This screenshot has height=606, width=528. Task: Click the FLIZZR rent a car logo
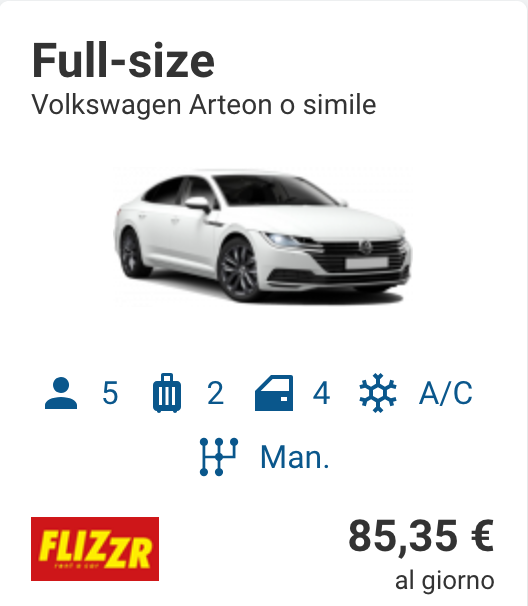[95, 549]
